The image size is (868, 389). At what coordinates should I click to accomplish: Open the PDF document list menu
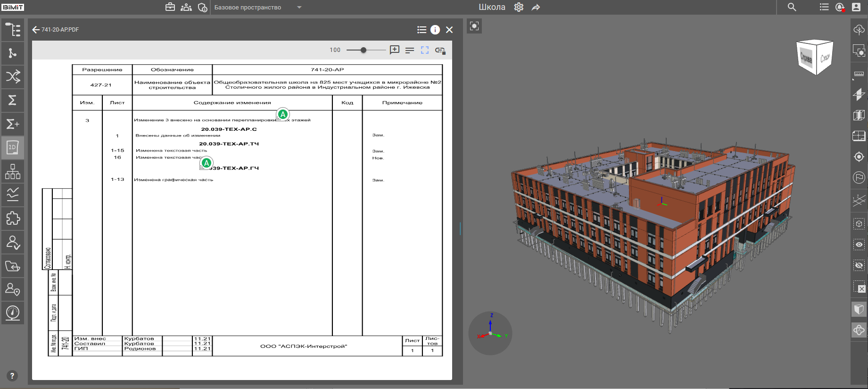tap(422, 30)
